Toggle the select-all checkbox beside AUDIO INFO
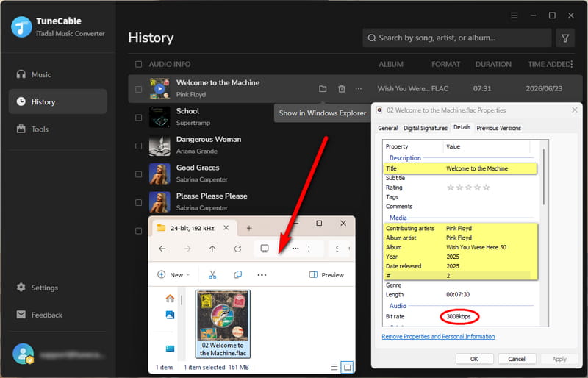Screen dimensions: 588x378 [138, 64]
